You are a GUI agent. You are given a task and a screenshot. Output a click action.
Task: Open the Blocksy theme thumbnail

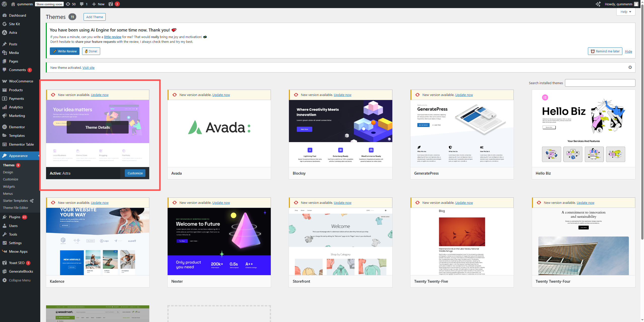[x=340, y=133]
